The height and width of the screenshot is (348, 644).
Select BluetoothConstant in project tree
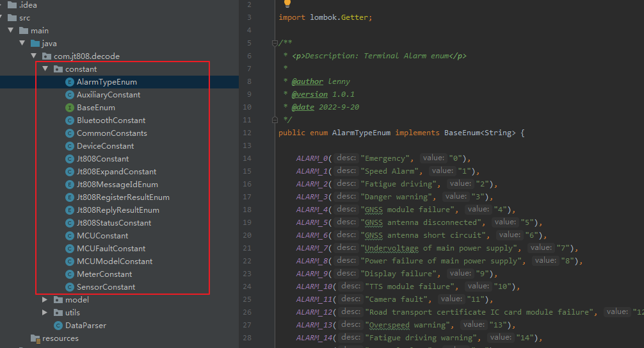point(111,120)
